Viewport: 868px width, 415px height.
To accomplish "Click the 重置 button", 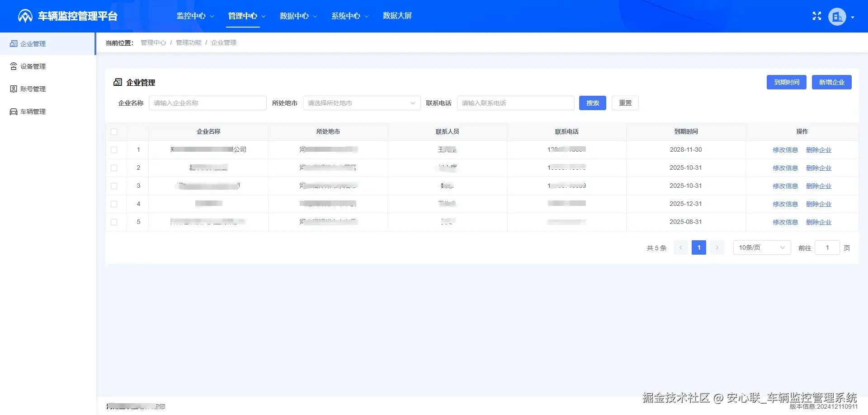I will click(x=625, y=103).
